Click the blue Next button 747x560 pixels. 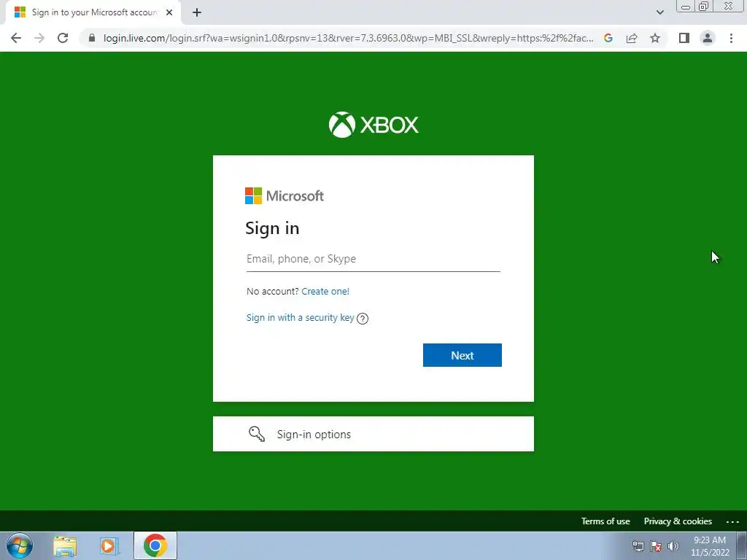pos(462,355)
